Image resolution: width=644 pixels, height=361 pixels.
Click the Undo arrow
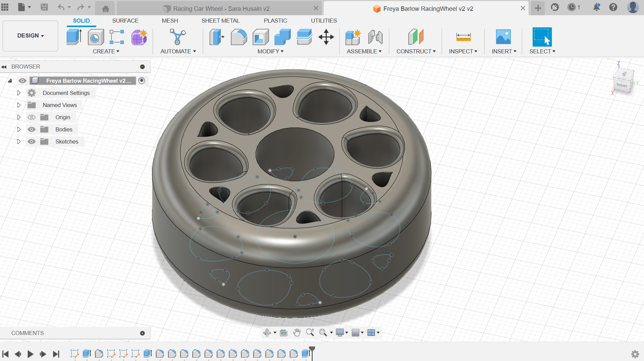pyautogui.click(x=61, y=7)
